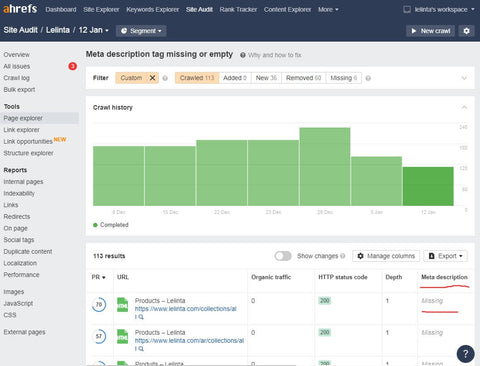The image size is (480, 366).
Task: Select the Missing 6 tab
Action: pyautogui.click(x=344, y=78)
